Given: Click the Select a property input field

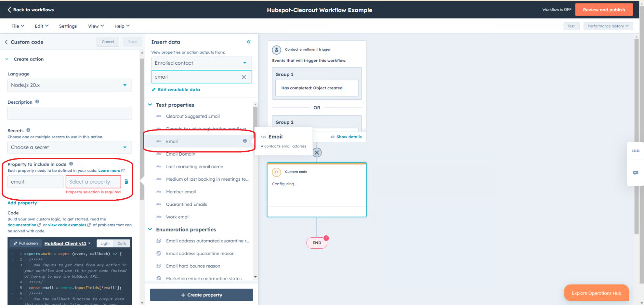Looking at the screenshot, I should pos(93,181).
